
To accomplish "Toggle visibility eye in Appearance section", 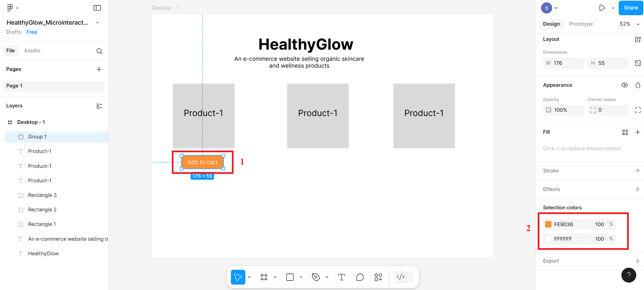I will coord(625,85).
